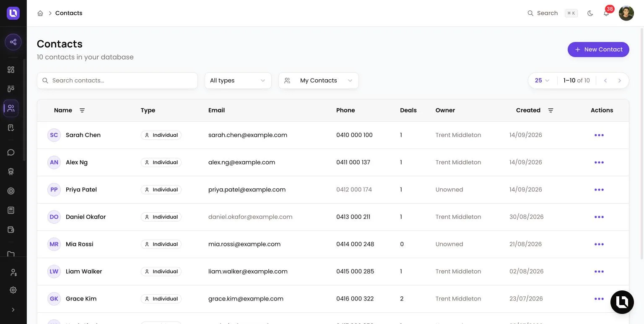This screenshot has width=644, height=324.
Task: Click the Owner column header
Action: (x=445, y=110)
